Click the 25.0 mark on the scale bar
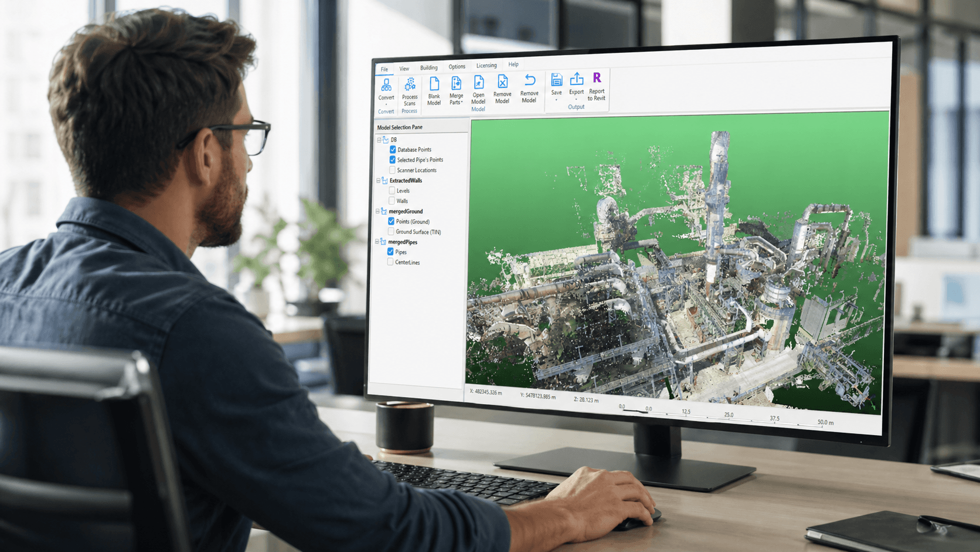The image size is (980, 552). pos(729,415)
